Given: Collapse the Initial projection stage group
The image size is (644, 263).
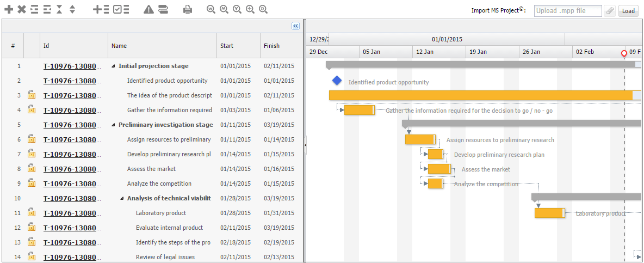Looking at the screenshot, I should [113, 66].
